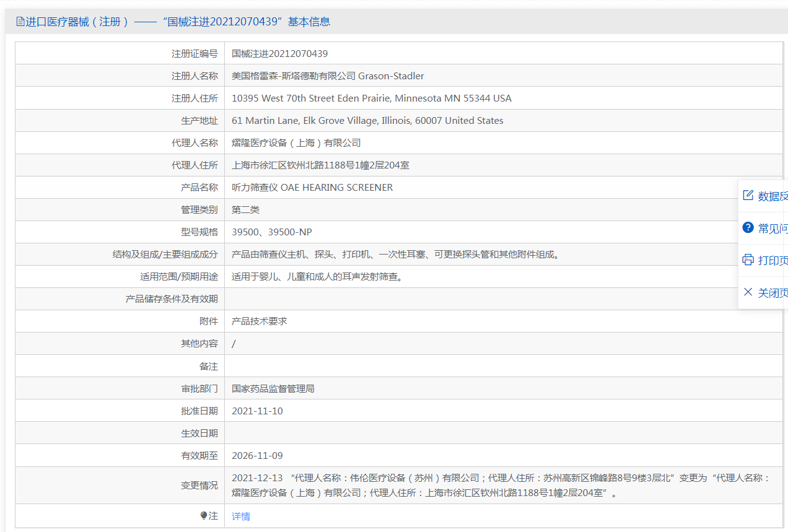Click registration number value 国械注进20212070439
The width and height of the screenshot is (788, 532).
(280, 54)
